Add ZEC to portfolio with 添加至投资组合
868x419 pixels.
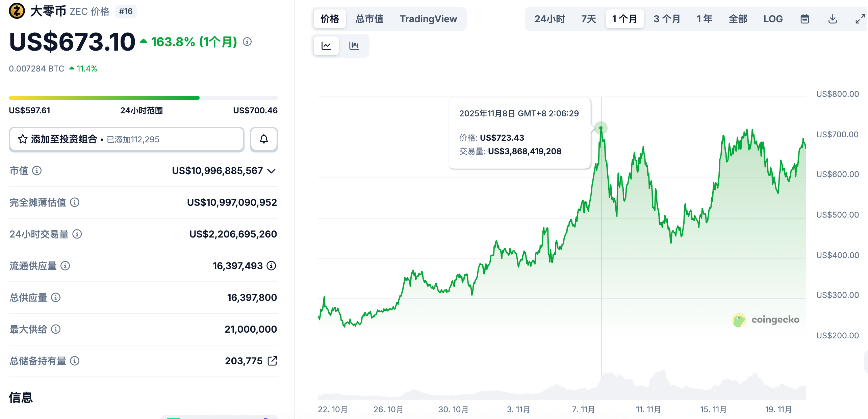pyautogui.click(x=126, y=139)
